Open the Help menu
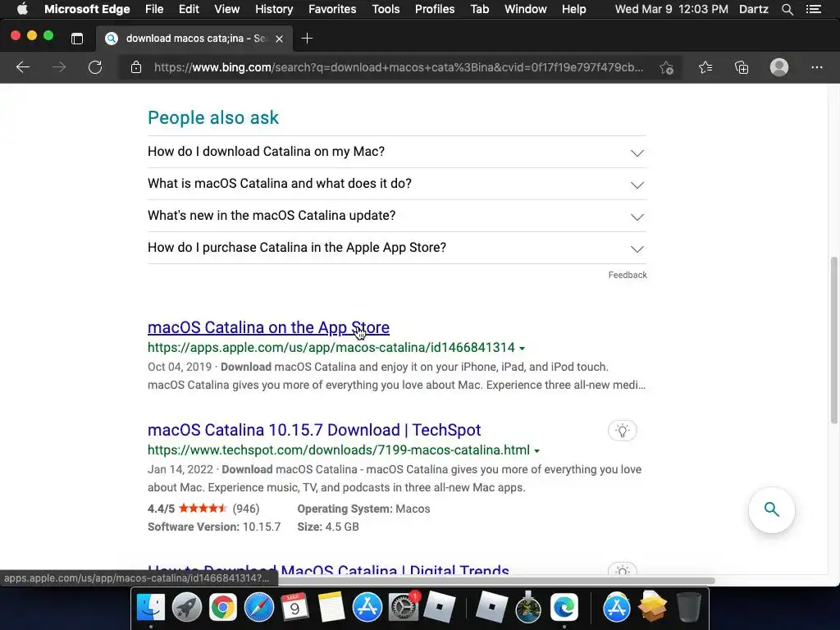 [x=573, y=9]
